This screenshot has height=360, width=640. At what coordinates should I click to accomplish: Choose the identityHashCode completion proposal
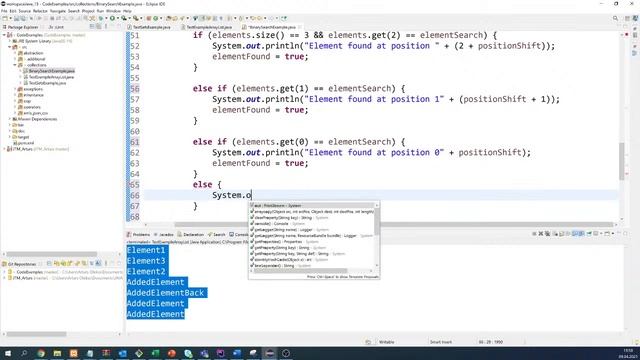click(x=312, y=260)
